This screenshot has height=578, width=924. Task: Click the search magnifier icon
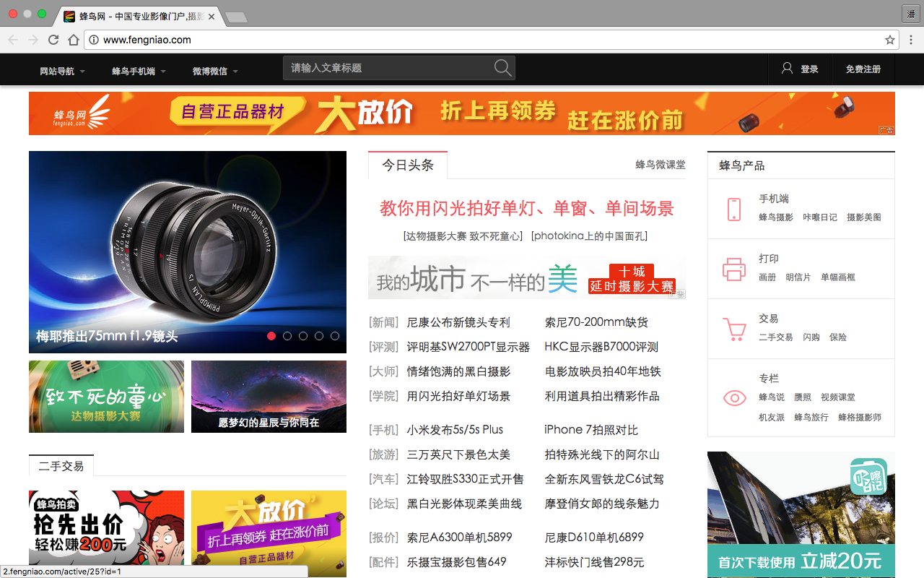pos(502,67)
